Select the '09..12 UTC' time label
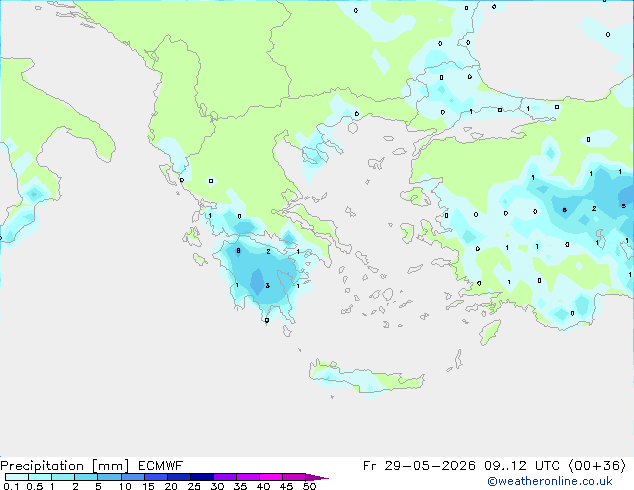Screen dimensions: 634x490 tap(522, 466)
